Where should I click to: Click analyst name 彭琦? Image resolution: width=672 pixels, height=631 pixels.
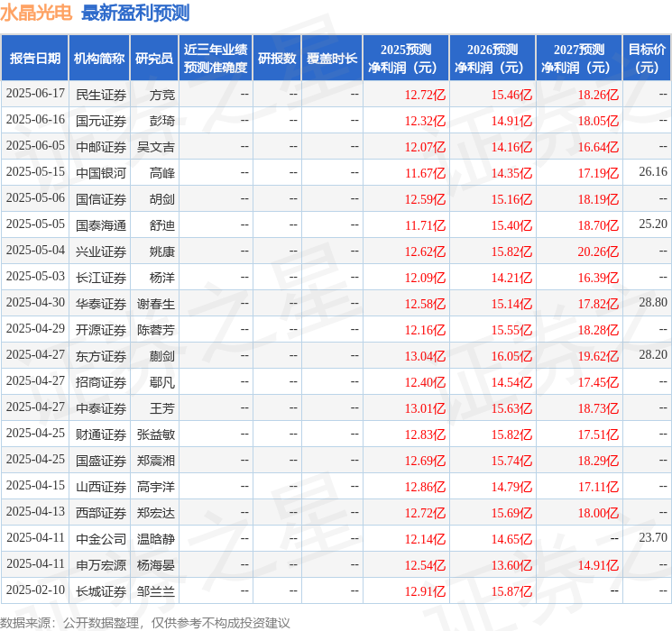(x=162, y=121)
